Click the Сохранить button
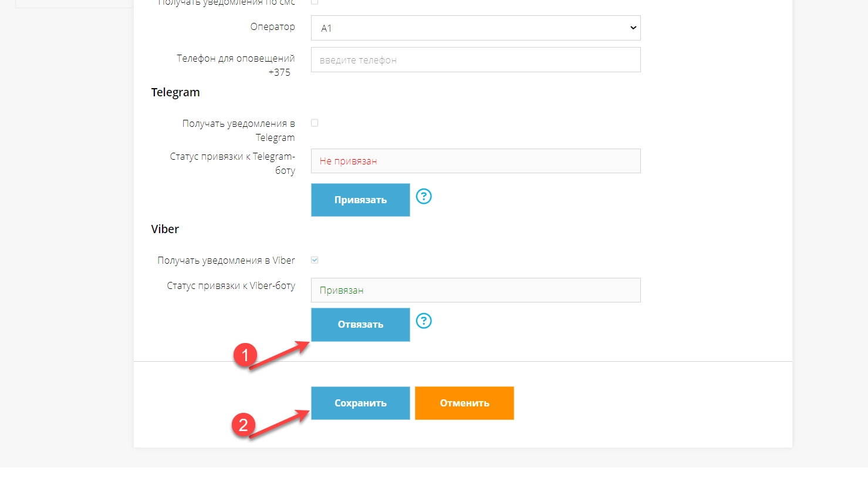 coord(360,403)
